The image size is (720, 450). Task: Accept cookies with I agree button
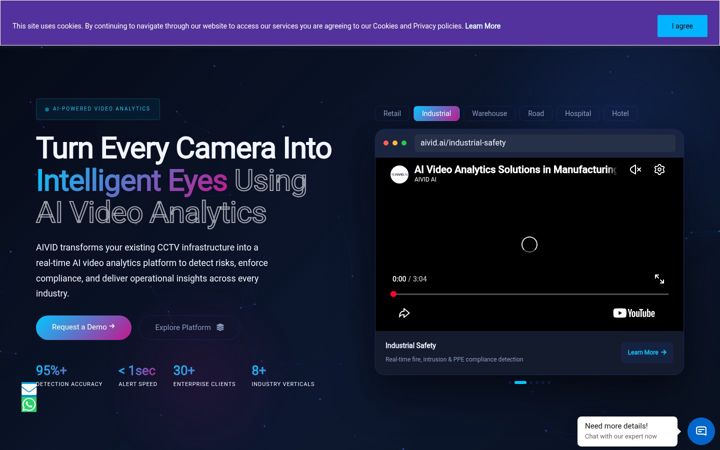click(x=682, y=26)
